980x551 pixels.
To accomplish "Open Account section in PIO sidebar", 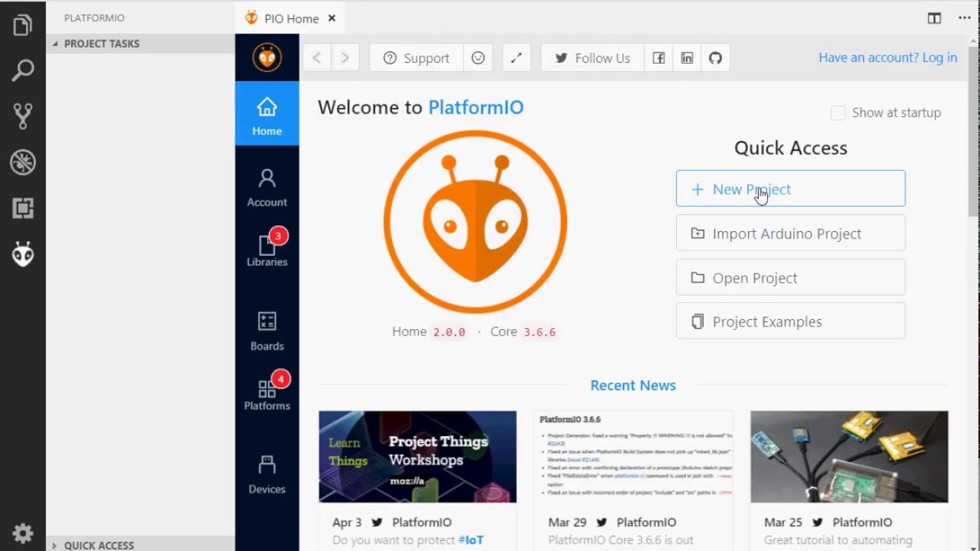I will [267, 188].
